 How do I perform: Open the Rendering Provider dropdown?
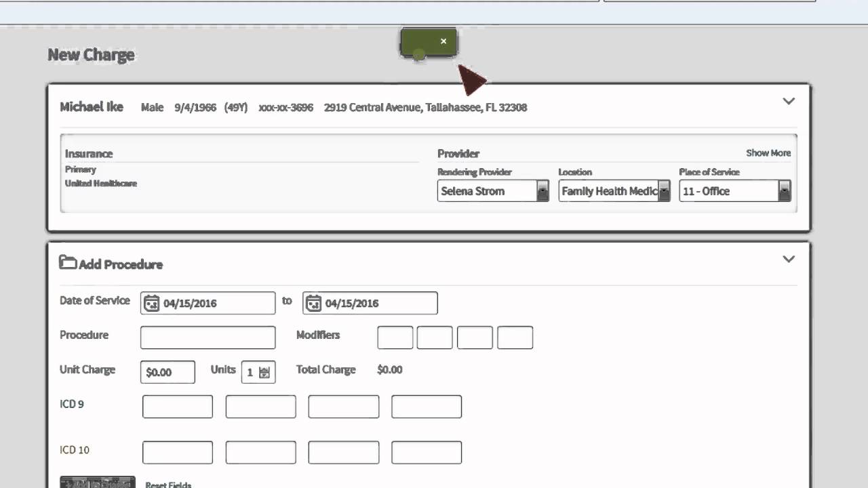coord(493,191)
